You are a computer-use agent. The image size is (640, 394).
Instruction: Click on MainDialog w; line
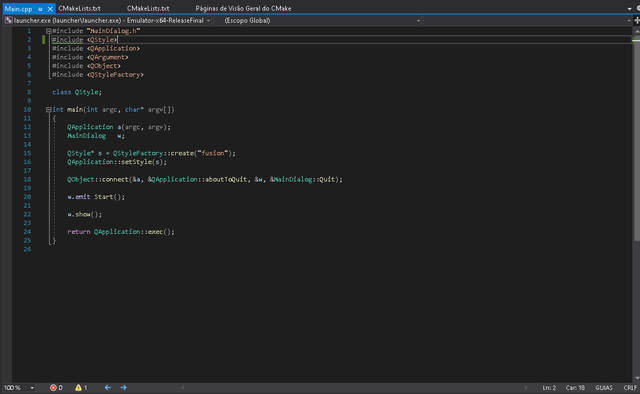[x=96, y=136]
